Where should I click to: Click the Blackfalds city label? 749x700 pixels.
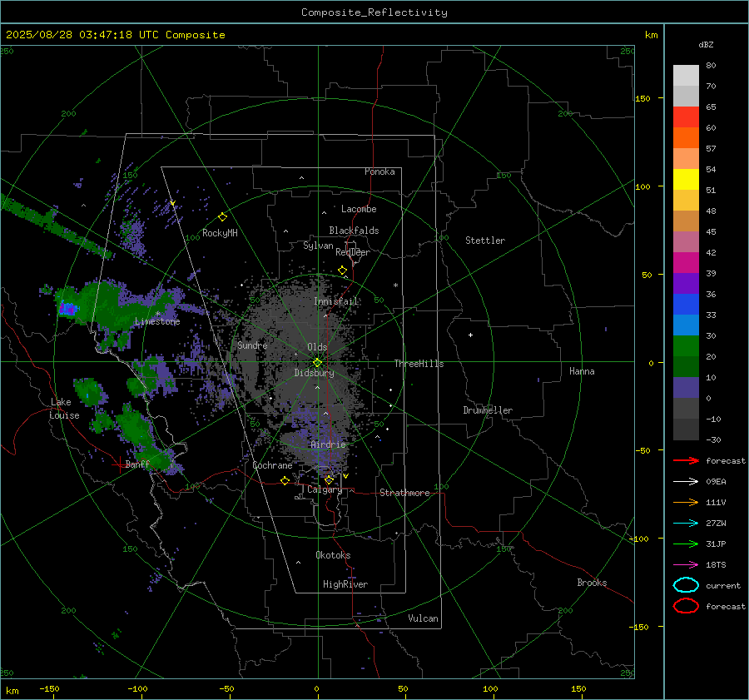pyautogui.click(x=354, y=231)
